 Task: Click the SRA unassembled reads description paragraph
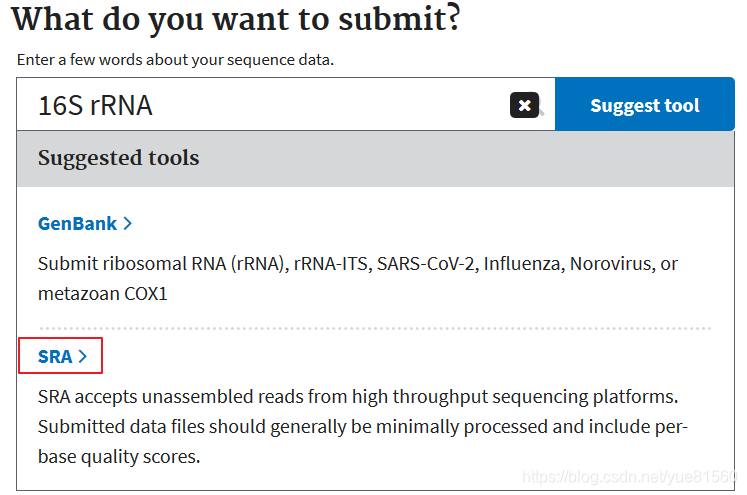(x=363, y=426)
